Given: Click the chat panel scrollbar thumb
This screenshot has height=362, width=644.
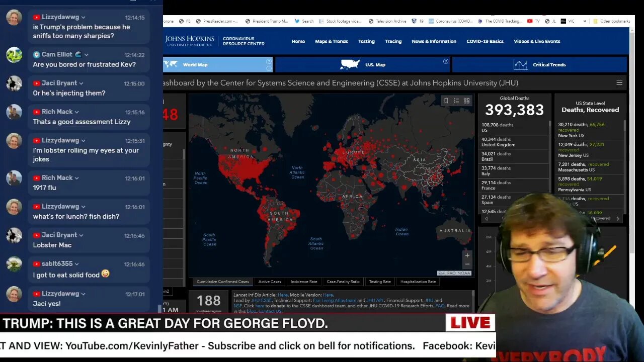Looking at the screenshot, I should pos(160,309).
